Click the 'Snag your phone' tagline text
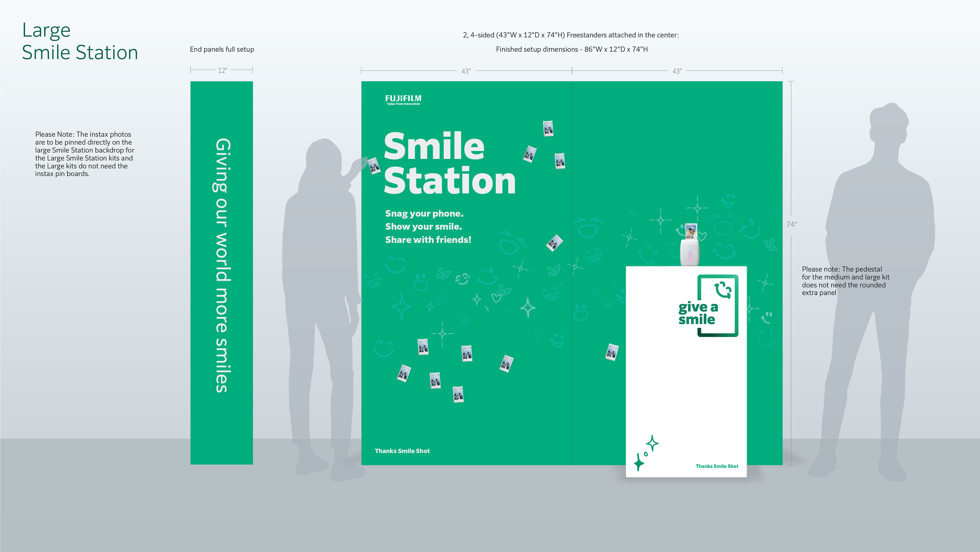 [x=424, y=214]
